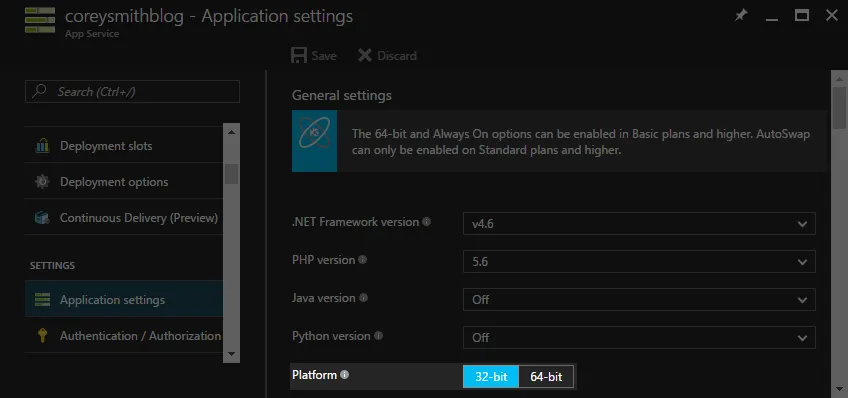848x398 pixels.
Task: Click the magnifier icon in the search box
Action: click(39, 91)
